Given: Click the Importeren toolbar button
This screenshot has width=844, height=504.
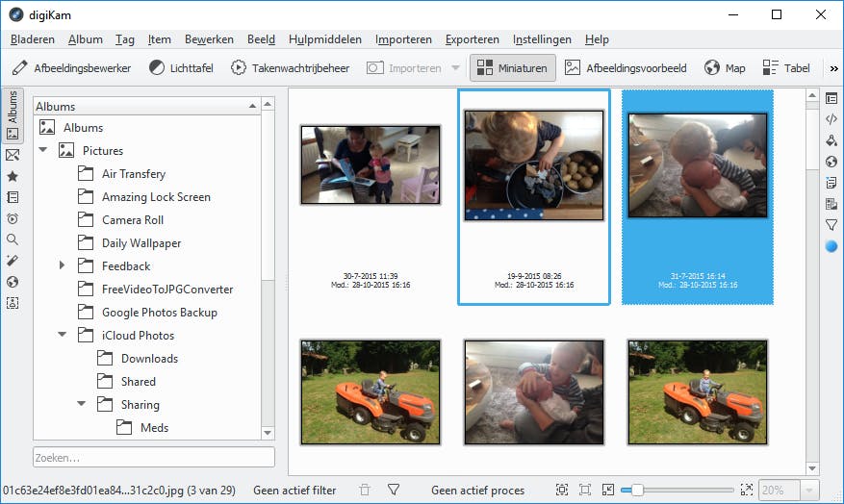Looking at the screenshot, I should [x=404, y=68].
